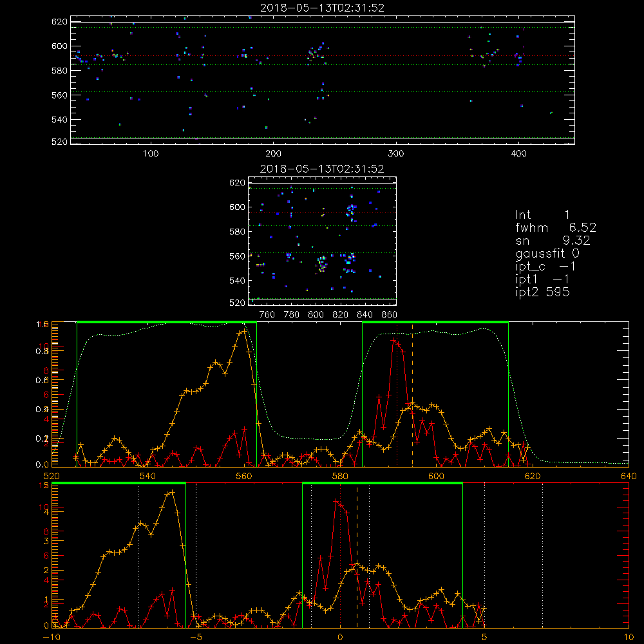The image size is (644, 644).
Task: Click y-axis label 560 of the center image
Action: (237, 256)
